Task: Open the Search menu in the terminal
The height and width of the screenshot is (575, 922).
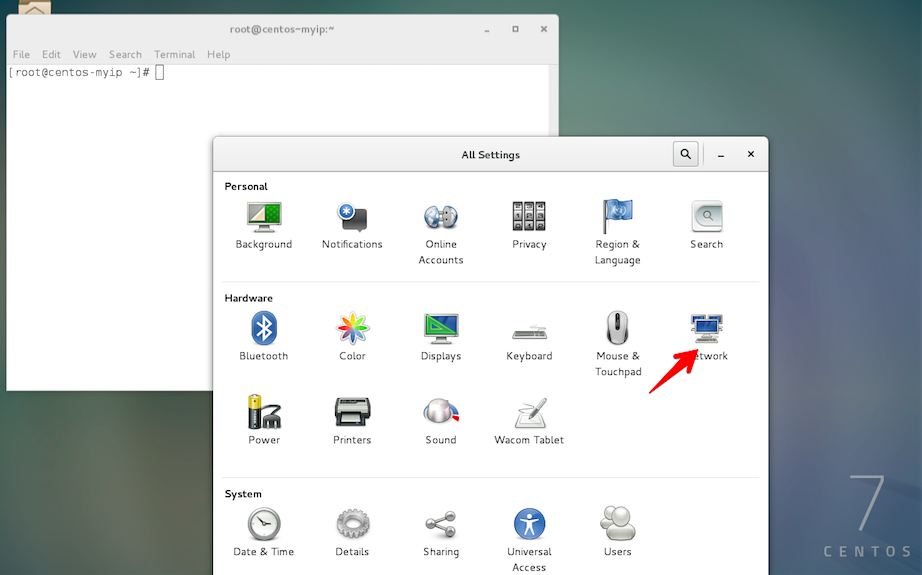Action: tap(125, 54)
